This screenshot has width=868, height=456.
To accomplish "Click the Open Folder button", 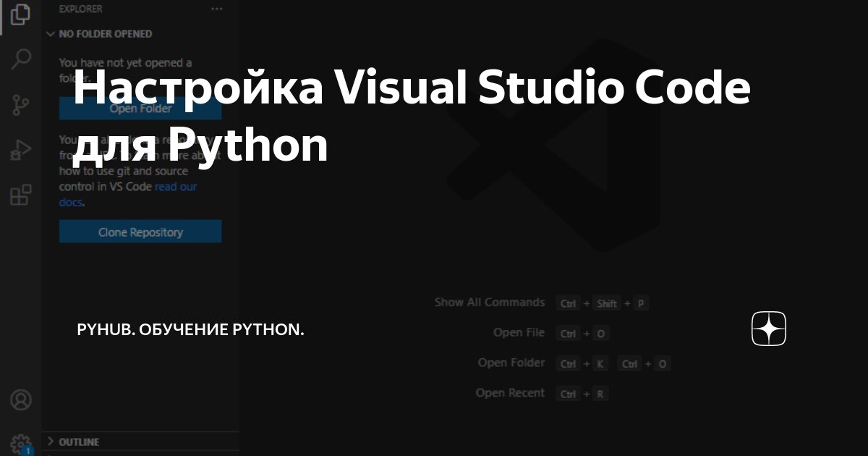I will tap(140, 109).
